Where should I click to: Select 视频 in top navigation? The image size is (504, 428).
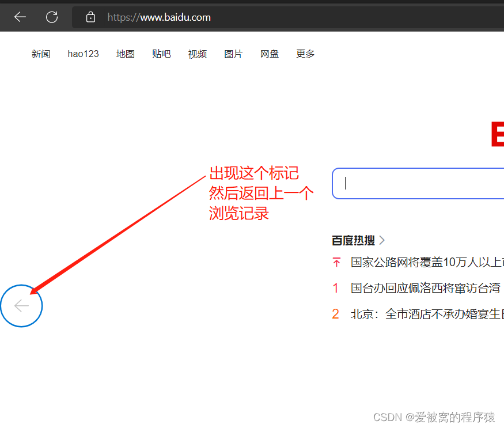pyautogui.click(x=198, y=54)
